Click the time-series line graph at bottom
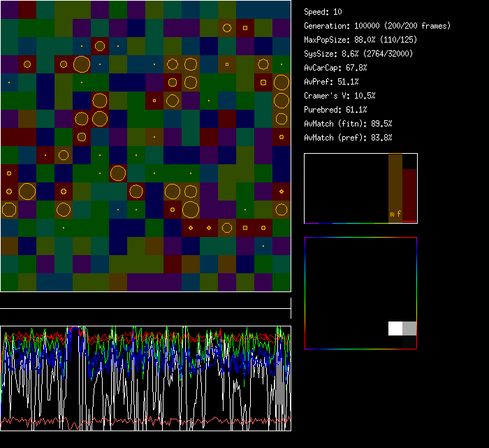This screenshot has width=489, height=448. [x=145, y=378]
